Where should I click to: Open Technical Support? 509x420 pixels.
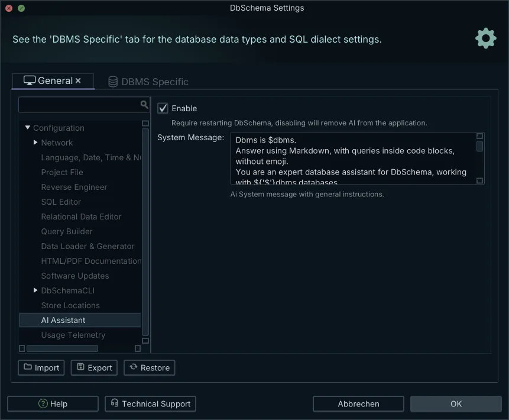click(150, 404)
